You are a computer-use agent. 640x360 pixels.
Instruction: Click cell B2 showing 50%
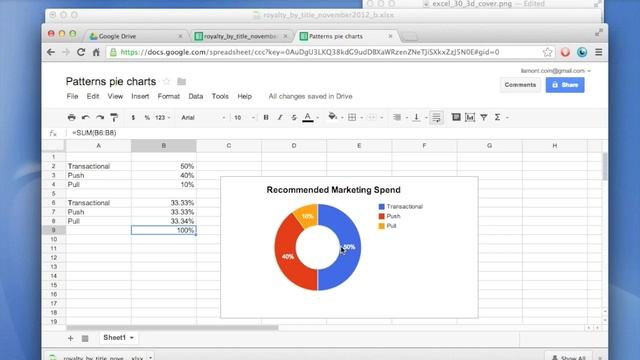(164, 166)
